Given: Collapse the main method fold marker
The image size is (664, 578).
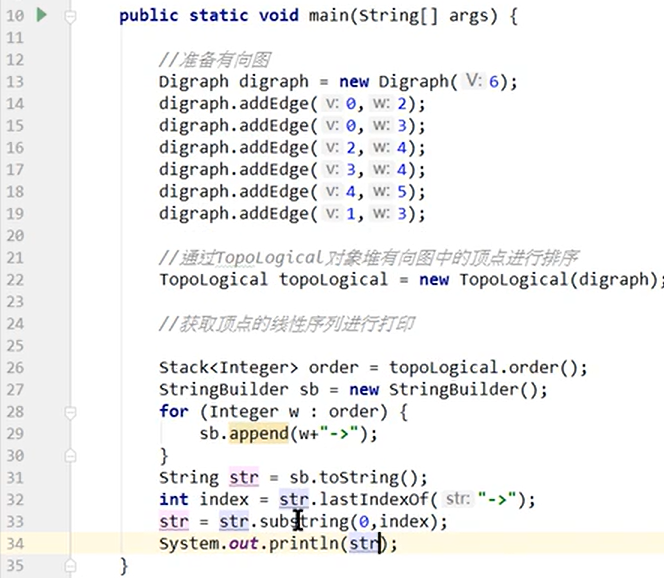Looking at the screenshot, I should (70, 17).
